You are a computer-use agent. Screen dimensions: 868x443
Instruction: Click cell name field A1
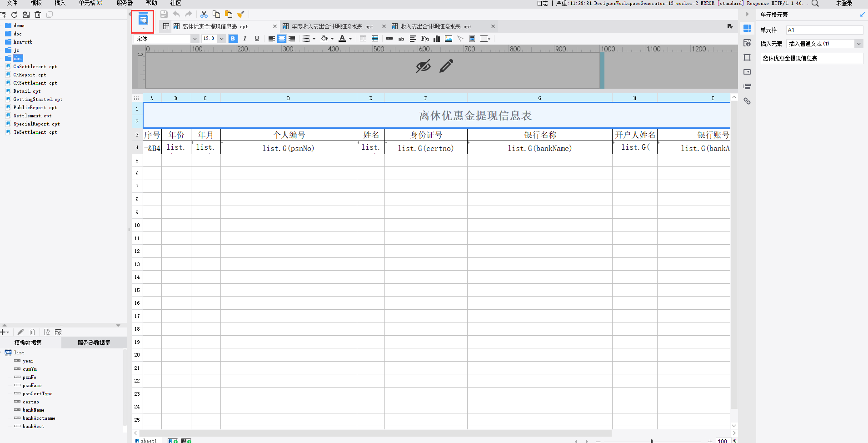click(x=824, y=30)
